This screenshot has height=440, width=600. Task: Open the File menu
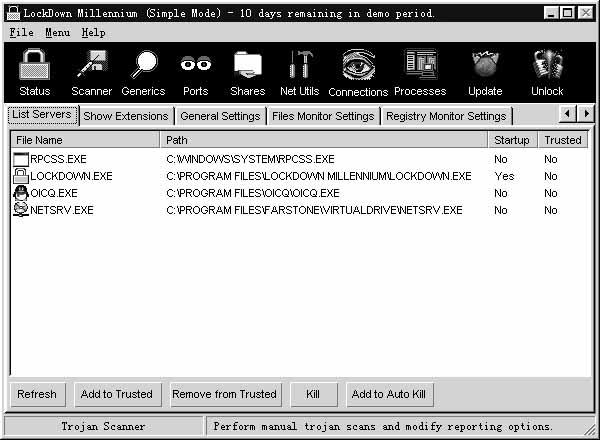[x=21, y=33]
